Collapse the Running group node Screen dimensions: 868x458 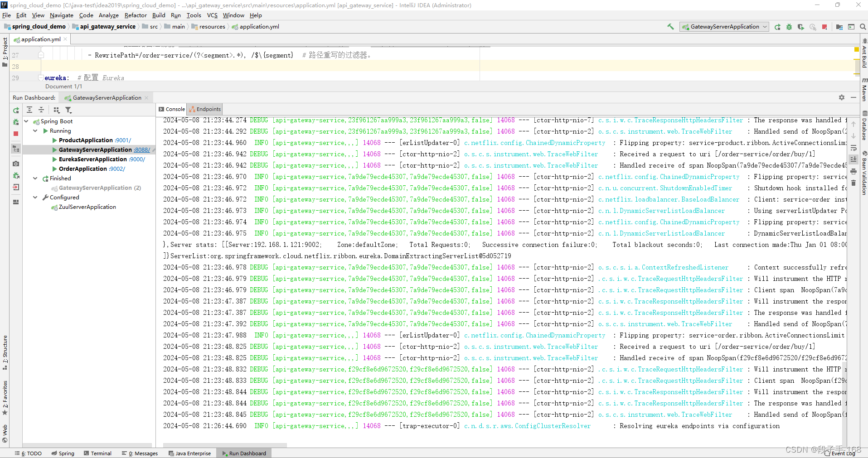pyautogui.click(x=35, y=130)
